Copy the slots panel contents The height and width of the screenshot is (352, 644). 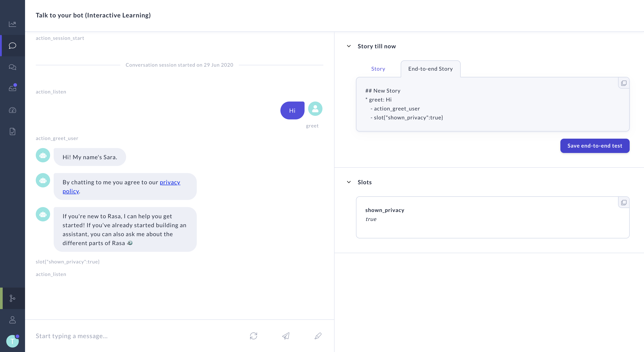point(624,202)
